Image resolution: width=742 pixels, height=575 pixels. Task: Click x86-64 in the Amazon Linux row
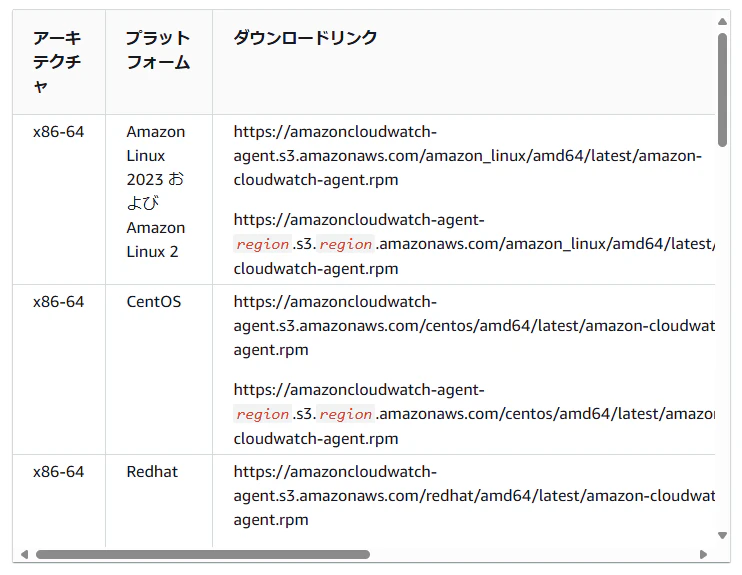58,132
